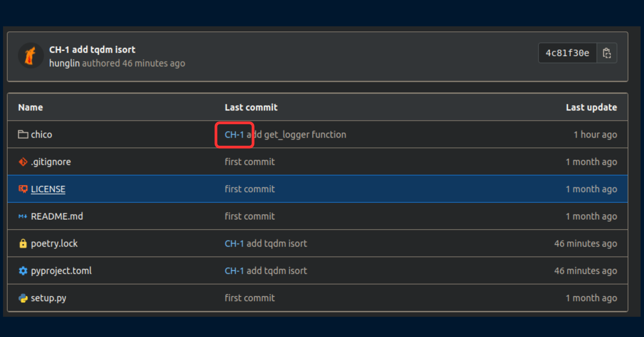
Task: Open commit 'CH-1 add tqdm isort' title
Action: [x=92, y=50]
